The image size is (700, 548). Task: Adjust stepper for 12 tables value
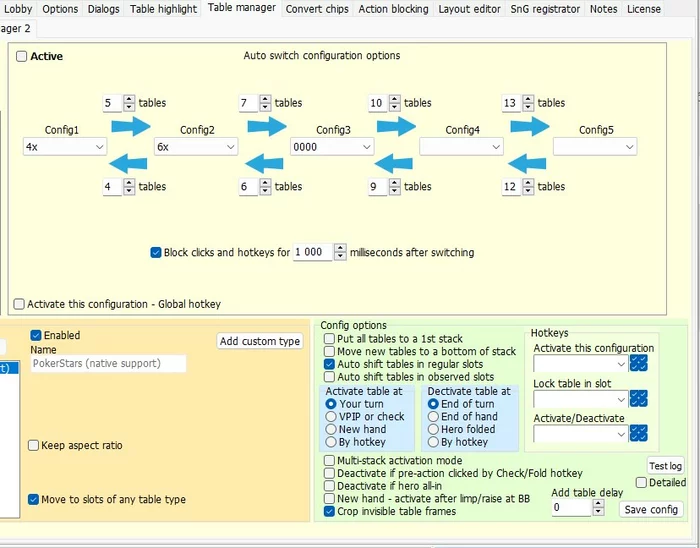point(528,187)
